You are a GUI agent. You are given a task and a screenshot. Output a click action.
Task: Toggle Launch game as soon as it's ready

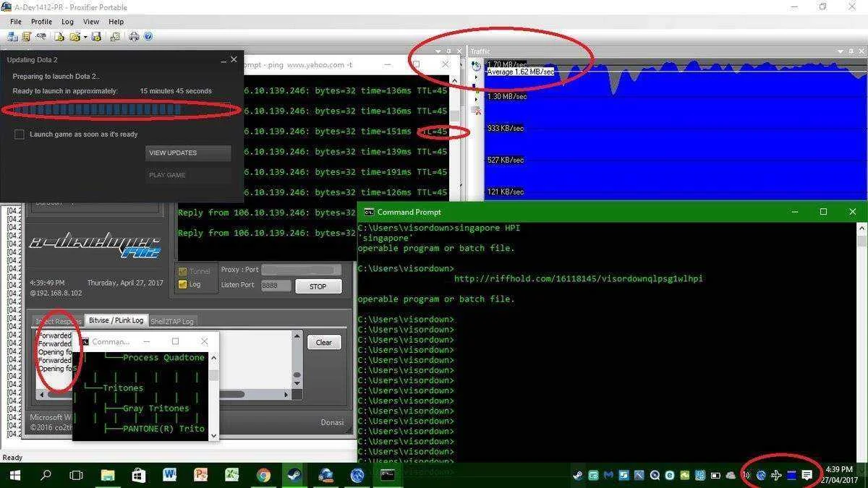click(x=20, y=134)
